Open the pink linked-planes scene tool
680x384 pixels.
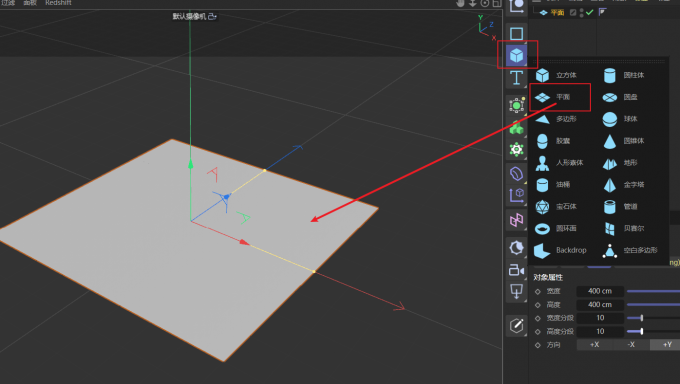point(517,220)
